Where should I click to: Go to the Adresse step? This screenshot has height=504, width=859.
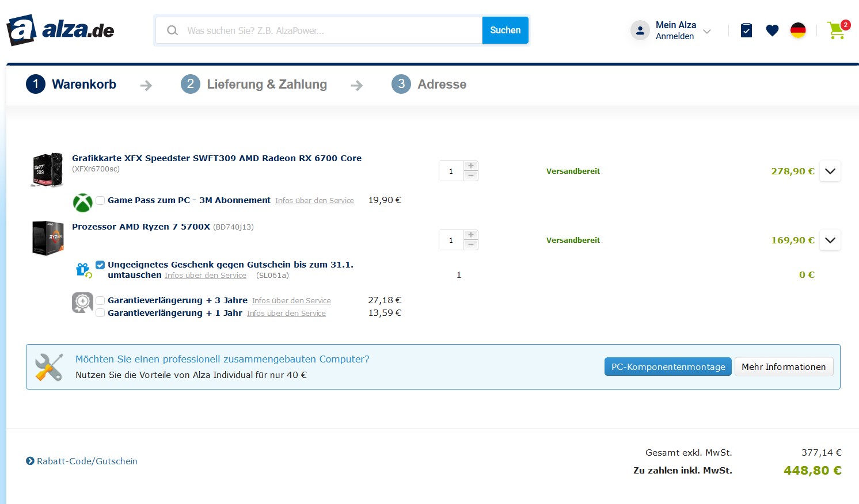(429, 84)
